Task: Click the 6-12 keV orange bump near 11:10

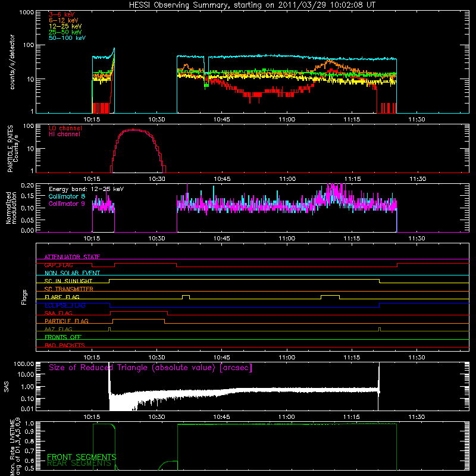Action: click(x=330, y=62)
